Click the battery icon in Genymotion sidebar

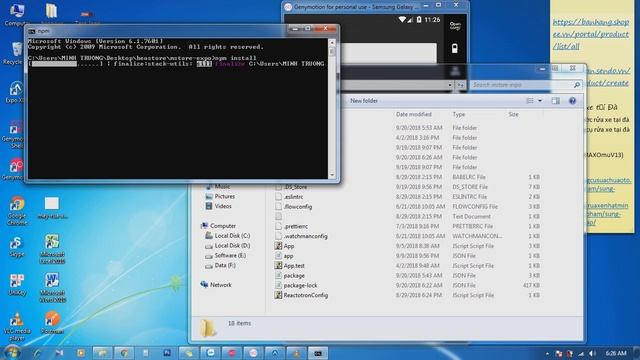coord(455,49)
